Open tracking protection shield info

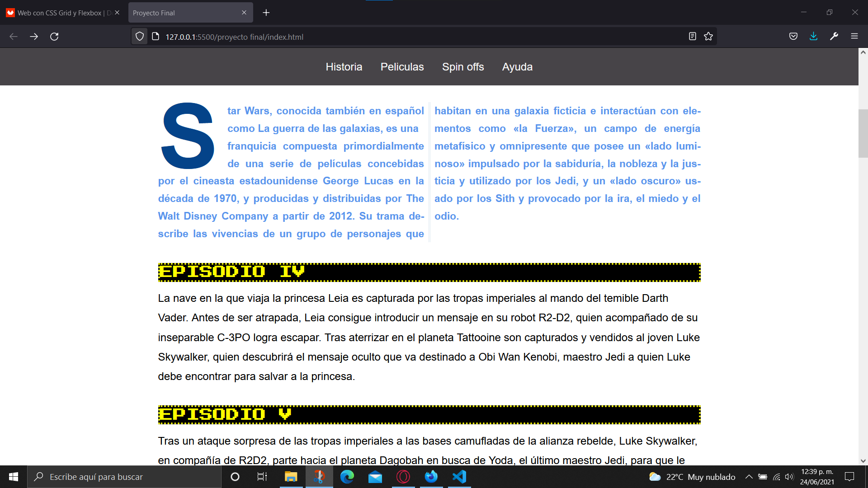coord(140,37)
